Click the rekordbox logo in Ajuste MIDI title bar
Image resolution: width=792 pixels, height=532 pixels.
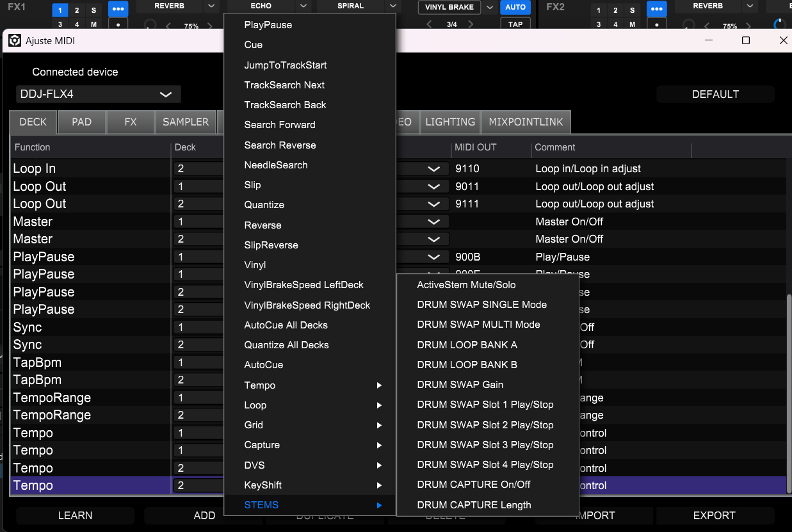click(x=14, y=40)
